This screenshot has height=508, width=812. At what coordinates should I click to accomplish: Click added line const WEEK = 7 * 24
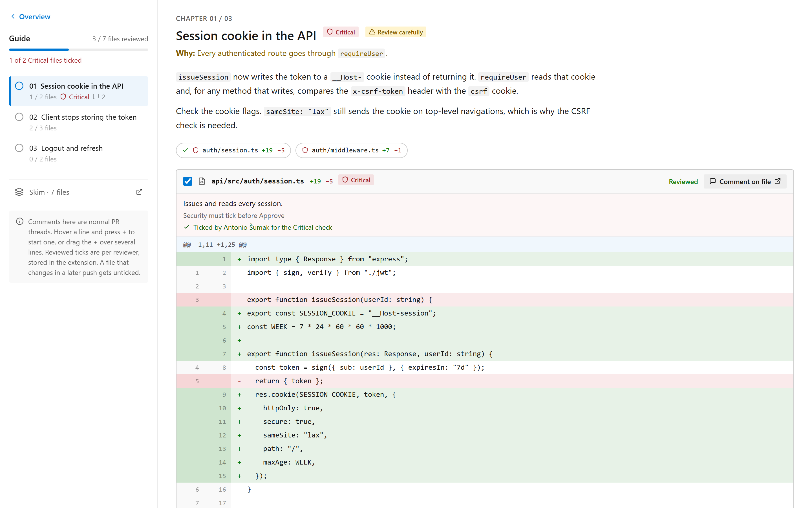tap(485, 327)
